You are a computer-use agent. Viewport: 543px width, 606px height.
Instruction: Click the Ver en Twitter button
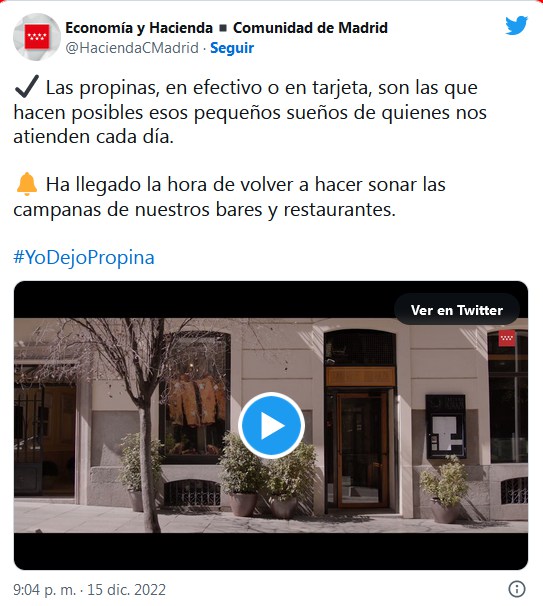(456, 310)
